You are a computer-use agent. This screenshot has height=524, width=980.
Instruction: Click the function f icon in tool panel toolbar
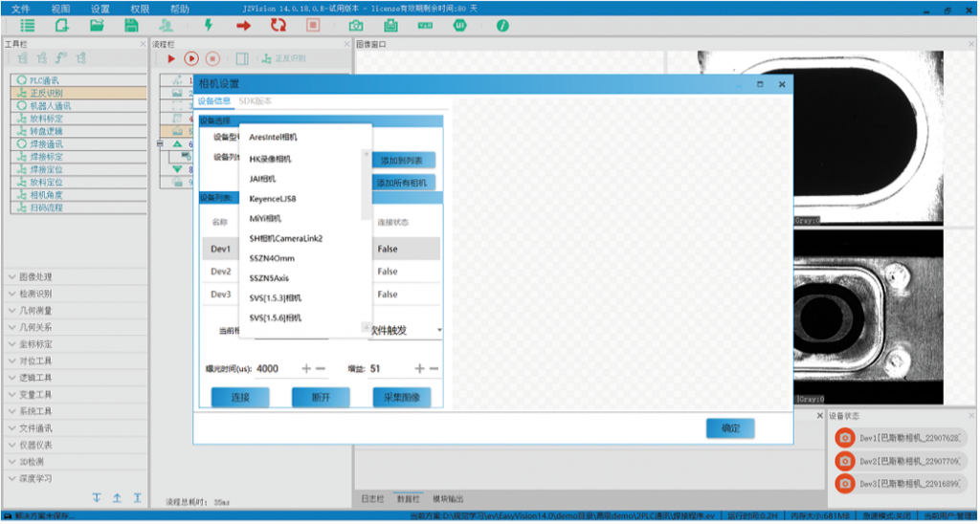tap(61, 58)
